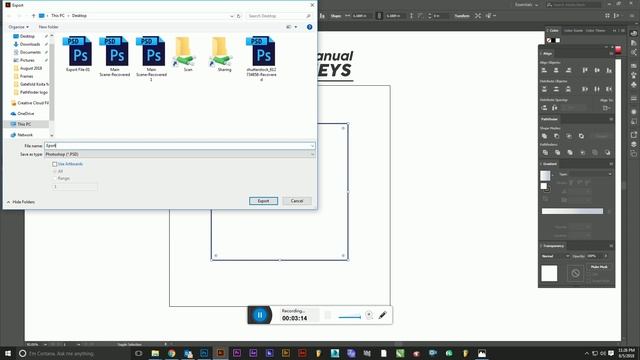Click the Gradient panel tab
640x360 pixels.
tap(549, 164)
